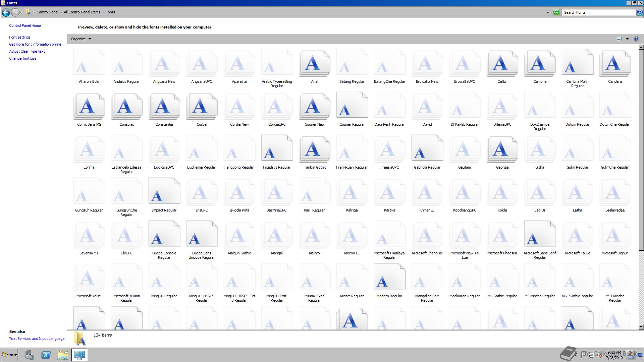Click the Fonts breadcrumb

[110, 12]
